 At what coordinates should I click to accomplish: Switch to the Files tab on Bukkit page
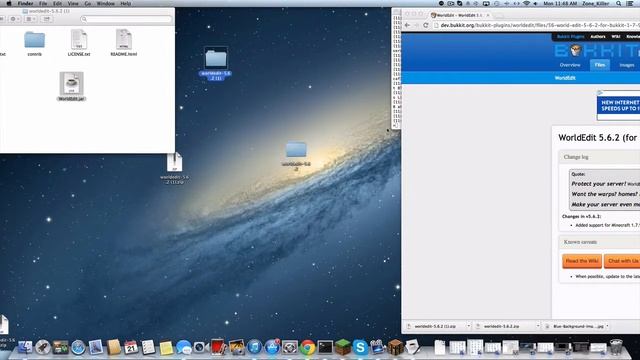click(600, 65)
